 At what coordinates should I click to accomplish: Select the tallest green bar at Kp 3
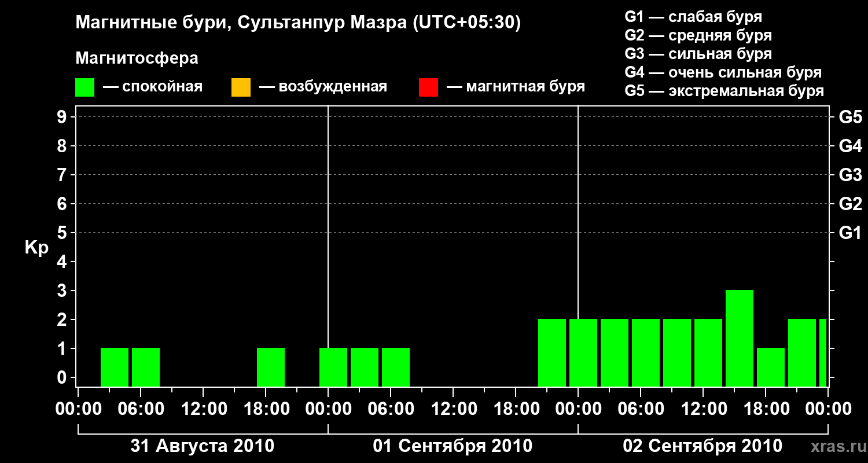coord(740,338)
